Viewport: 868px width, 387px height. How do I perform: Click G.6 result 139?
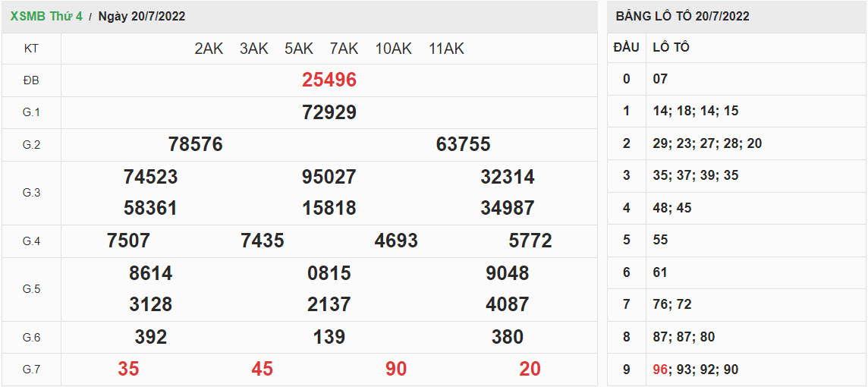(x=329, y=337)
